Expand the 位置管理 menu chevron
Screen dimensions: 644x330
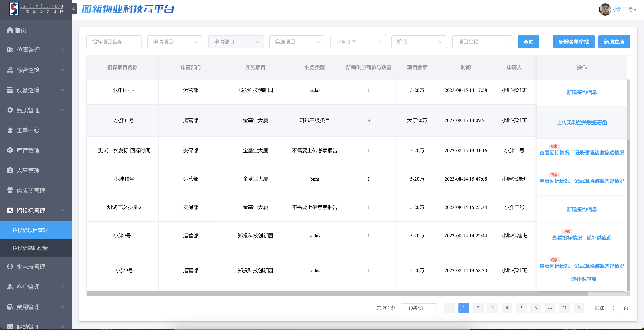click(63, 50)
